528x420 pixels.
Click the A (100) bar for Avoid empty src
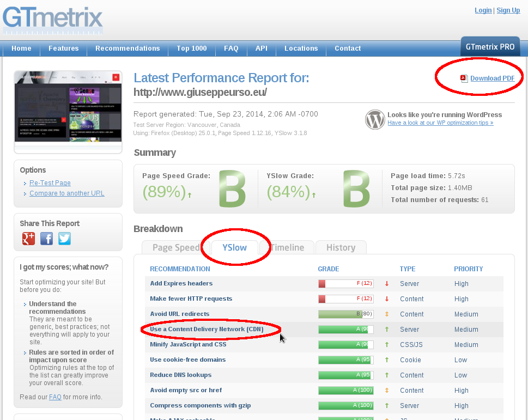(x=346, y=391)
